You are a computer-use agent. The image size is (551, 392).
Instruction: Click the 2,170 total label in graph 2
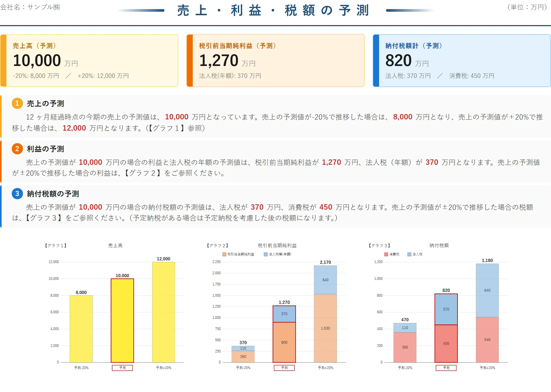(325, 262)
